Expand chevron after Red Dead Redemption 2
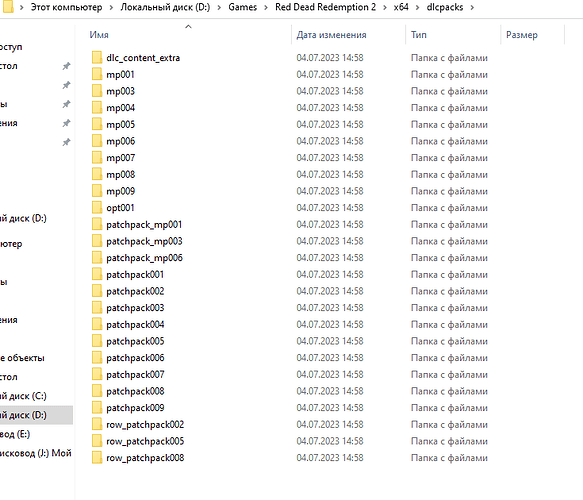Image resolution: width=583 pixels, height=500 pixels. point(385,7)
